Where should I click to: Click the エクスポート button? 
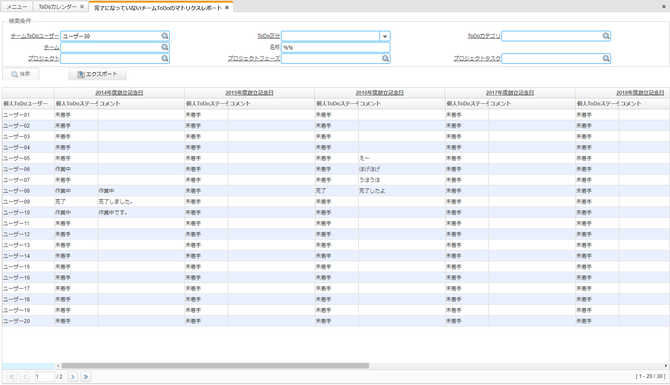(x=97, y=74)
